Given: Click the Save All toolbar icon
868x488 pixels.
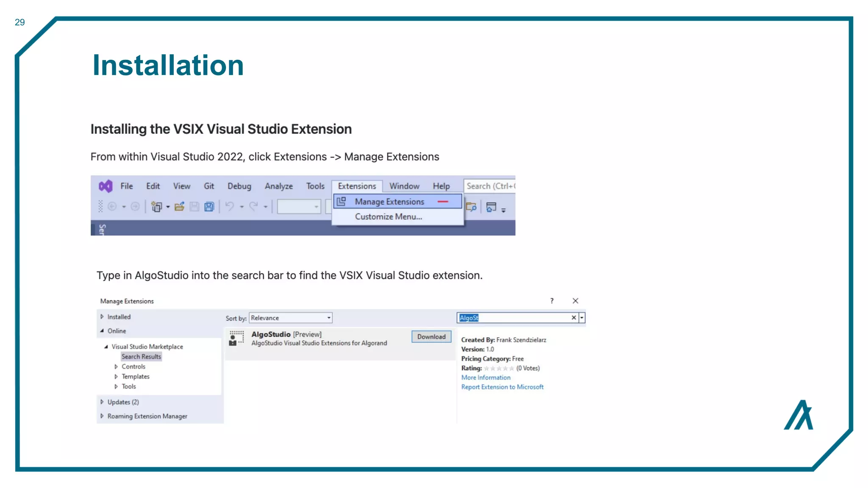Looking at the screenshot, I should [209, 207].
